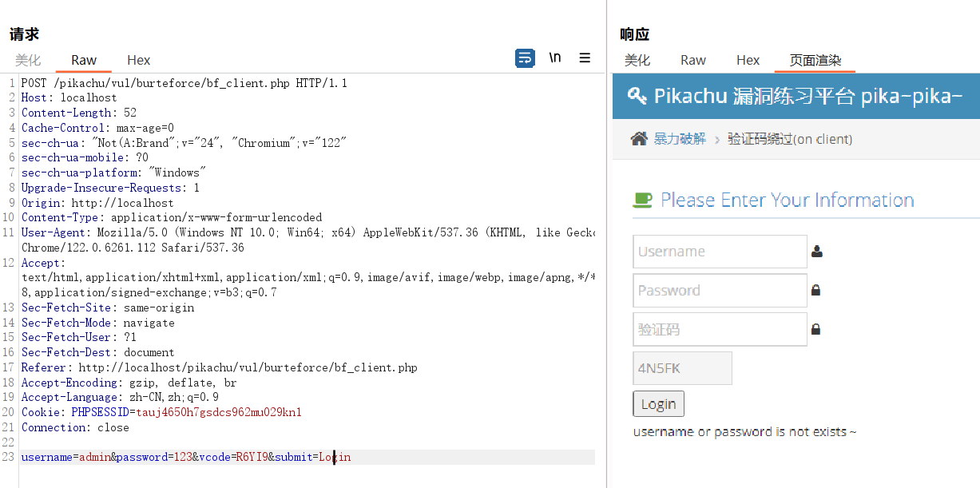The height and width of the screenshot is (488, 980).
Task: Click the username=admin parameter in body
Action: click(66, 457)
